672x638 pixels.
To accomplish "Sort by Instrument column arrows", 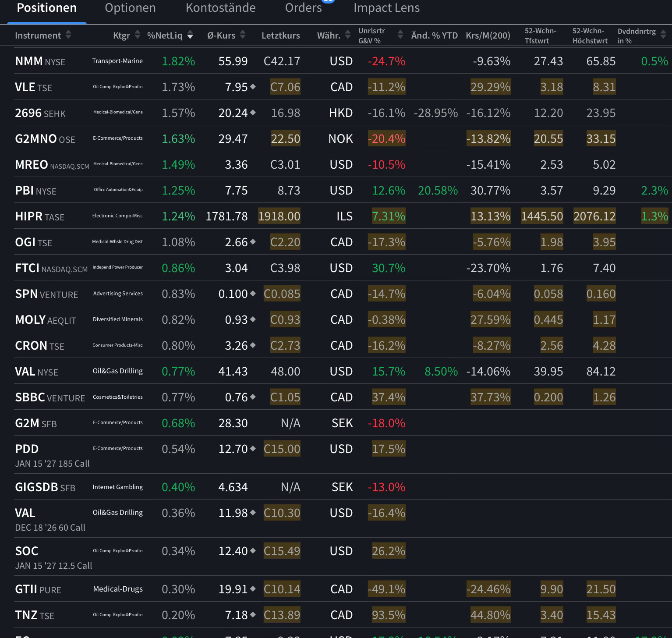I will [x=68, y=35].
